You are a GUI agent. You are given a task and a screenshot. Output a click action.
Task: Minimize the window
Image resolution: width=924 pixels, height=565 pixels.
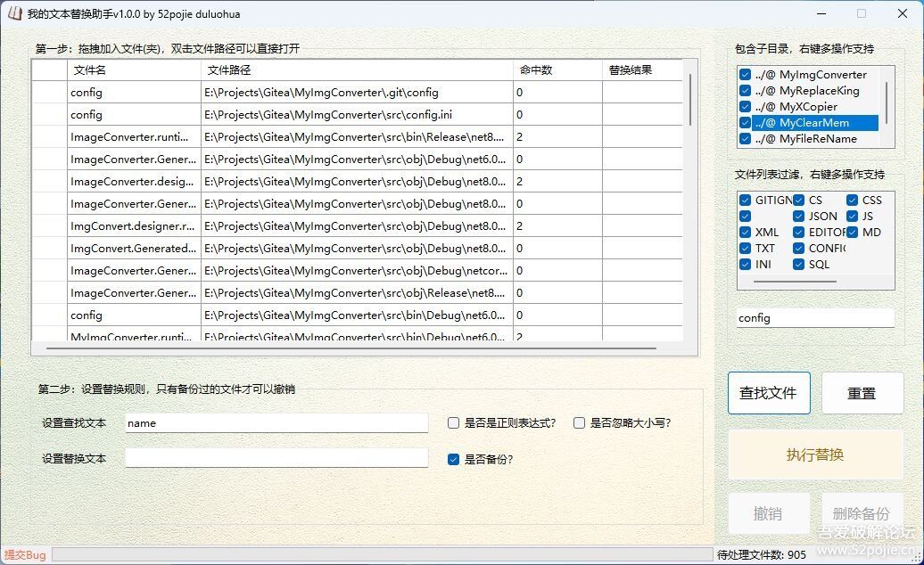point(821,13)
